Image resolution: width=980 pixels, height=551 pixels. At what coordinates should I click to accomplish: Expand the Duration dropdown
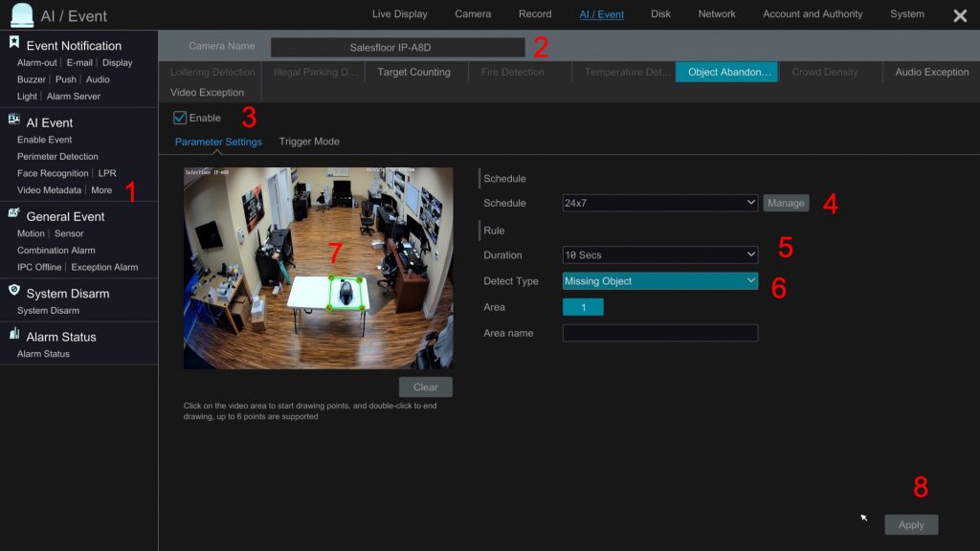point(659,255)
